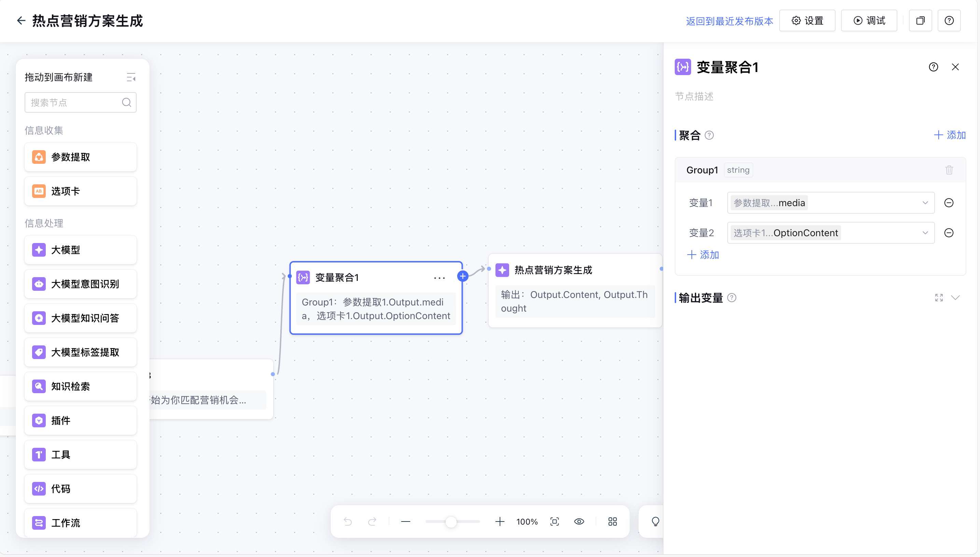The width and height of the screenshot is (980, 557).
Task: Click the redo arrow in bottom toolbar
Action: [x=372, y=522]
